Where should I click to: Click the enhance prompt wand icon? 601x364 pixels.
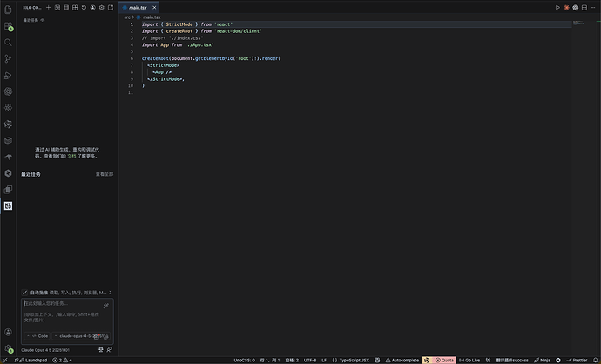pyautogui.click(x=106, y=306)
